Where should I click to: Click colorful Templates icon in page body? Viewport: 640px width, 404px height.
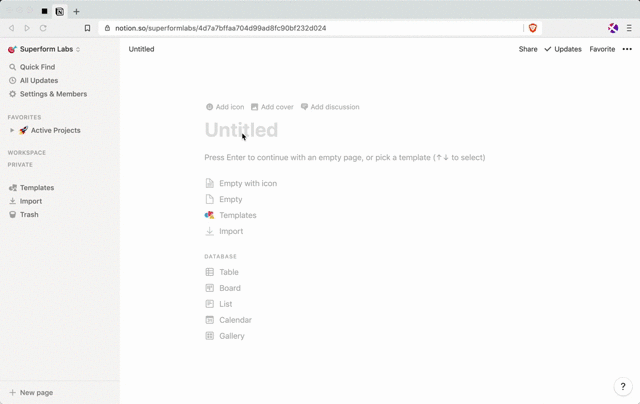coord(209,215)
